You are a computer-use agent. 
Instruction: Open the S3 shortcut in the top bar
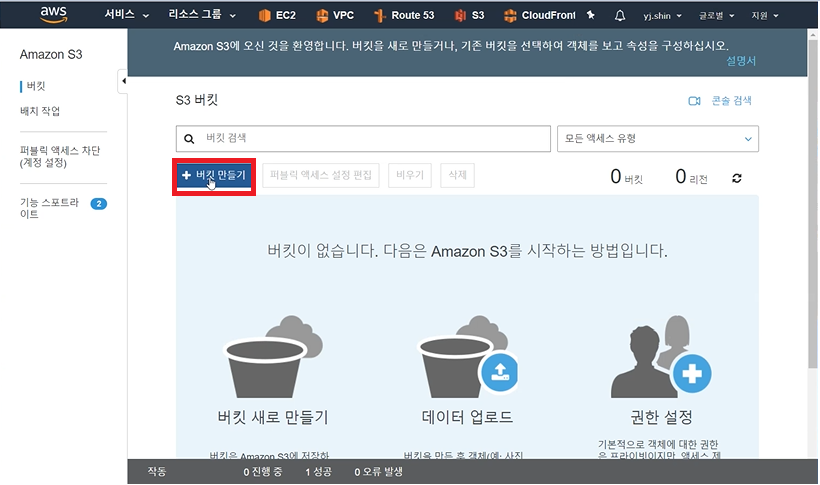pyautogui.click(x=470, y=15)
